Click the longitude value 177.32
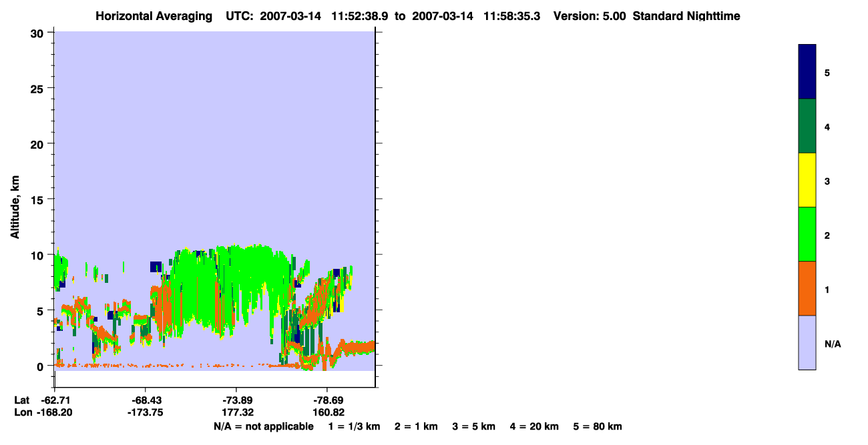The image size is (868, 445). (x=236, y=412)
